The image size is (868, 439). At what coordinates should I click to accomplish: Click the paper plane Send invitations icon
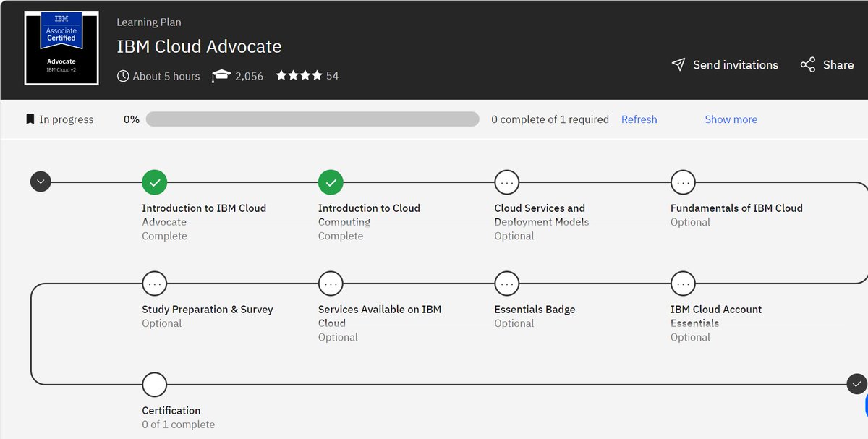pyautogui.click(x=678, y=64)
